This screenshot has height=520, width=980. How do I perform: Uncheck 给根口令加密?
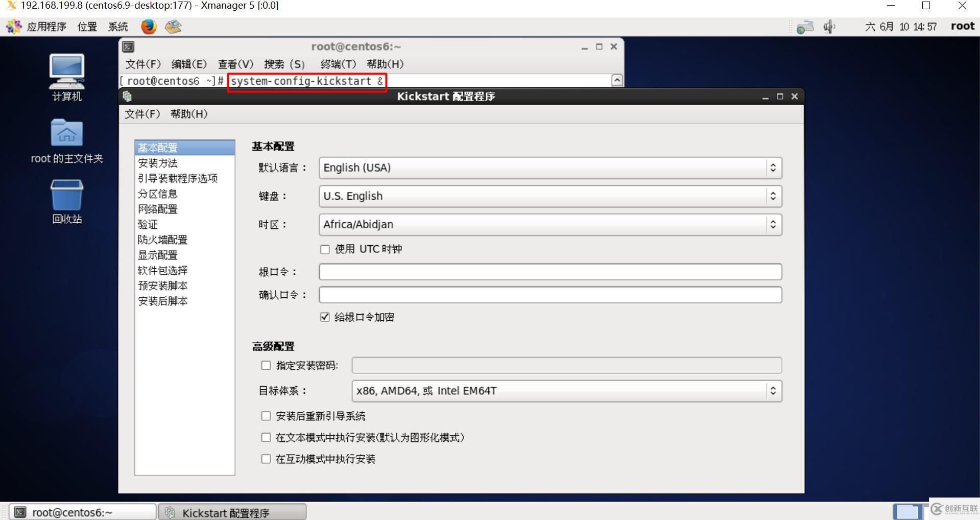(325, 317)
